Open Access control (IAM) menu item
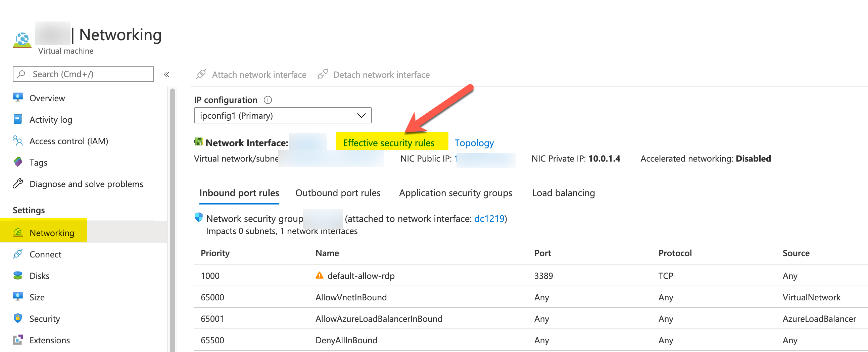Image resolution: width=868 pixels, height=352 pixels. [69, 141]
